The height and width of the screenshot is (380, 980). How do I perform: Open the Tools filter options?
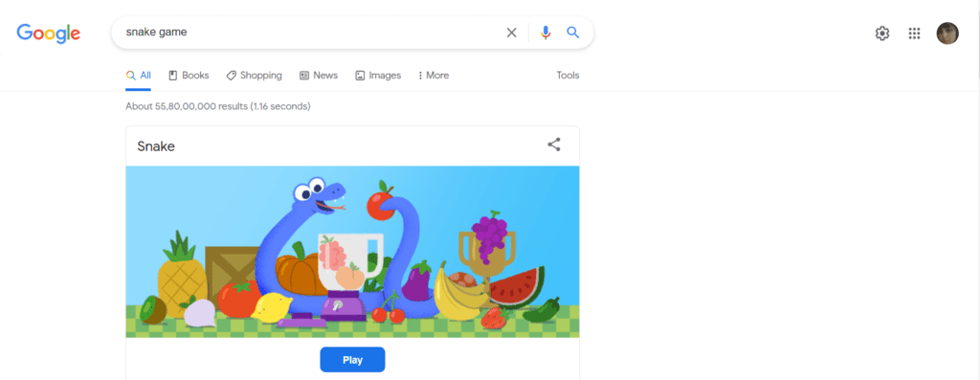[x=568, y=76]
